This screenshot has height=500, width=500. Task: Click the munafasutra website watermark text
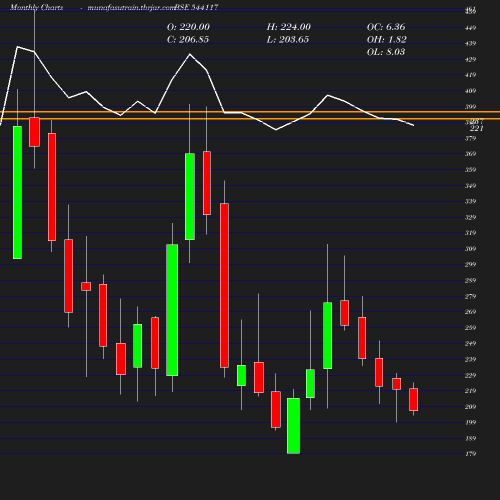[x=131, y=7]
